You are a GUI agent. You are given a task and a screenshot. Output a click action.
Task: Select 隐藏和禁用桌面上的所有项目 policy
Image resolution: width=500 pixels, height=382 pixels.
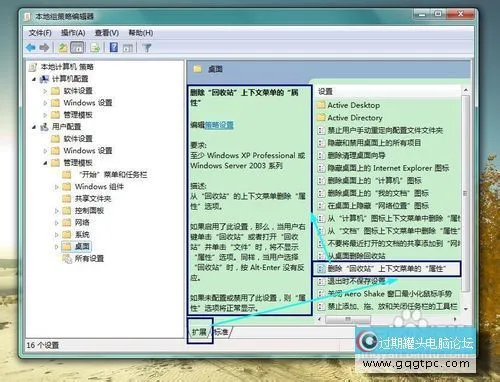(374, 143)
